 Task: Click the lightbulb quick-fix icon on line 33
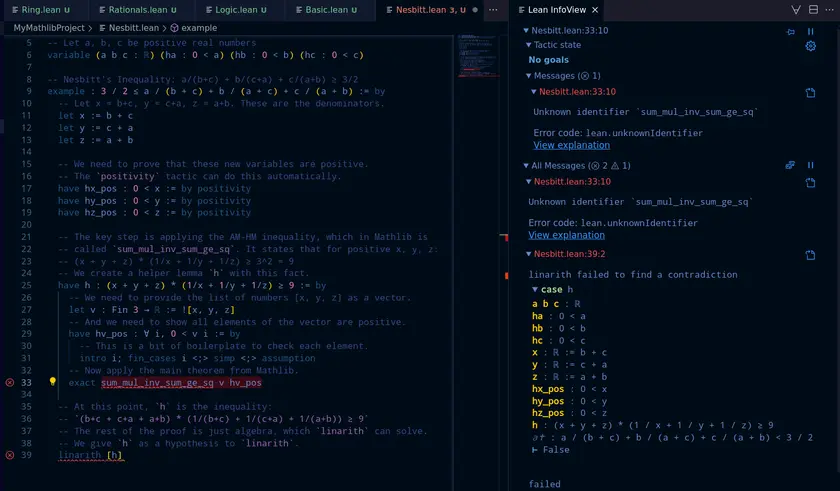(53, 383)
